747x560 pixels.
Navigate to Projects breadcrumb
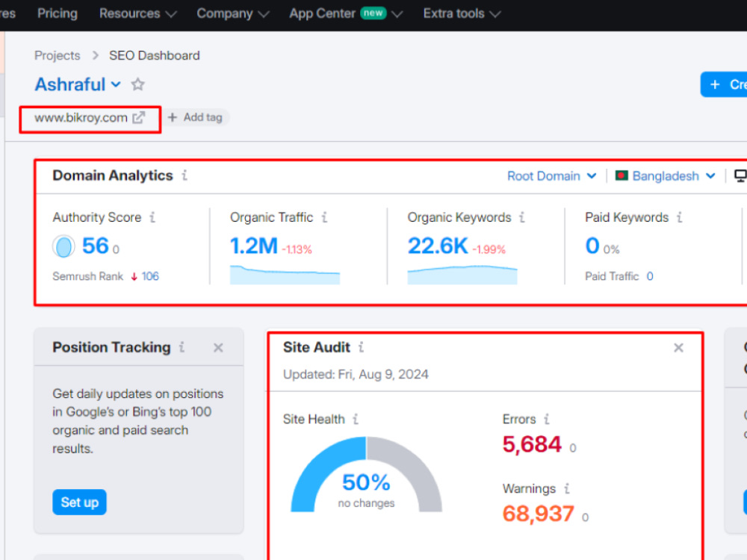point(58,56)
